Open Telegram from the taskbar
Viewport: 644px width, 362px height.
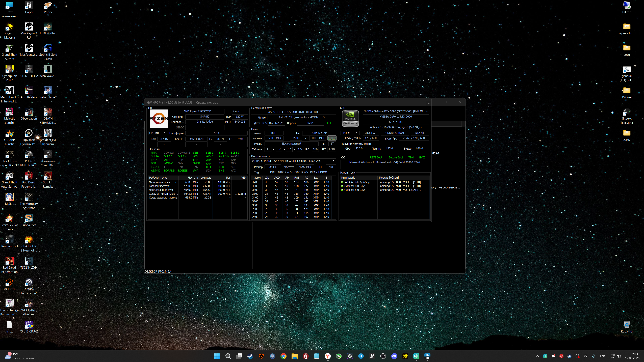[x=361, y=356]
